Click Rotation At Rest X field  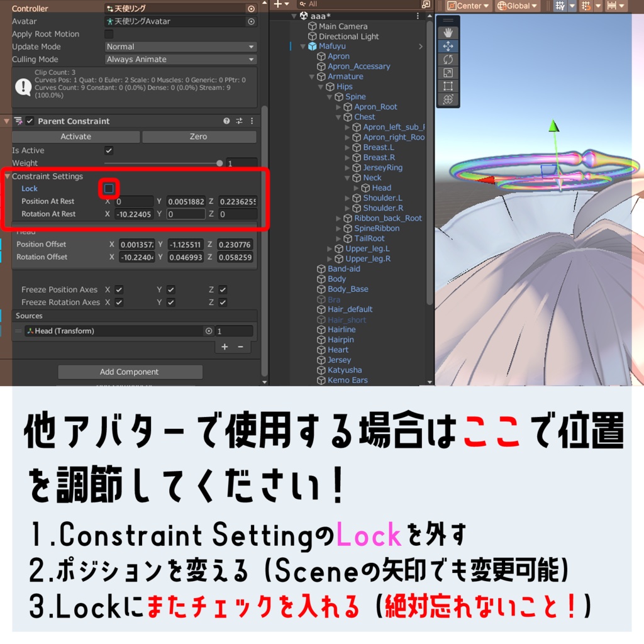pyautogui.click(x=134, y=214)
